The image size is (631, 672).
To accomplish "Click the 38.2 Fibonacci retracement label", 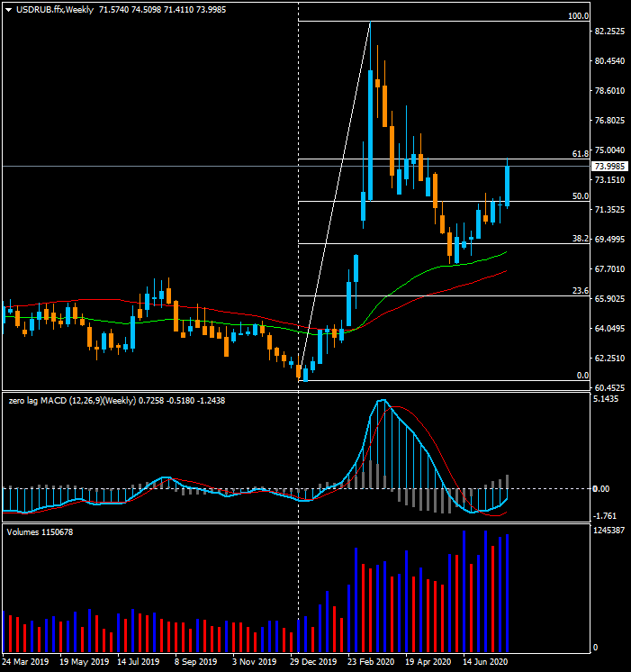I will click(x=580, y=239).
